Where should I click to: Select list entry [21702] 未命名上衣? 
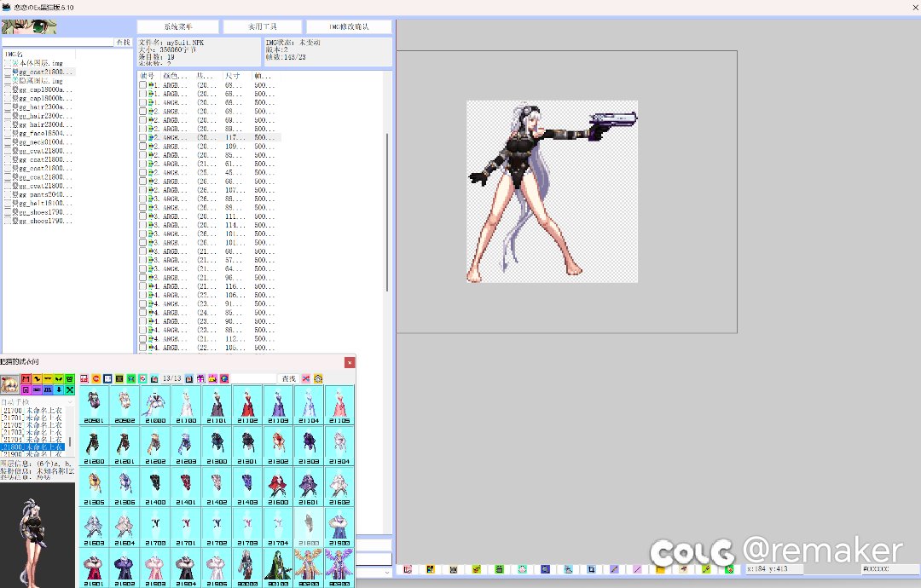(x=32, y=425)
